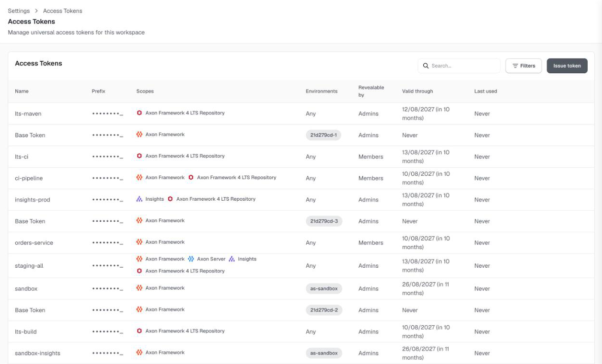Viewport: 602px width, 364px height.
Task: Click Axon Framework icon in sandbox-insights row
Action: pos(139,353)
